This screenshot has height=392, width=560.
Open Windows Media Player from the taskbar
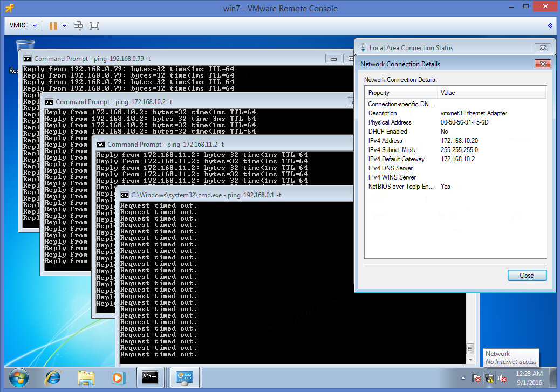click(x=118, y=377)
